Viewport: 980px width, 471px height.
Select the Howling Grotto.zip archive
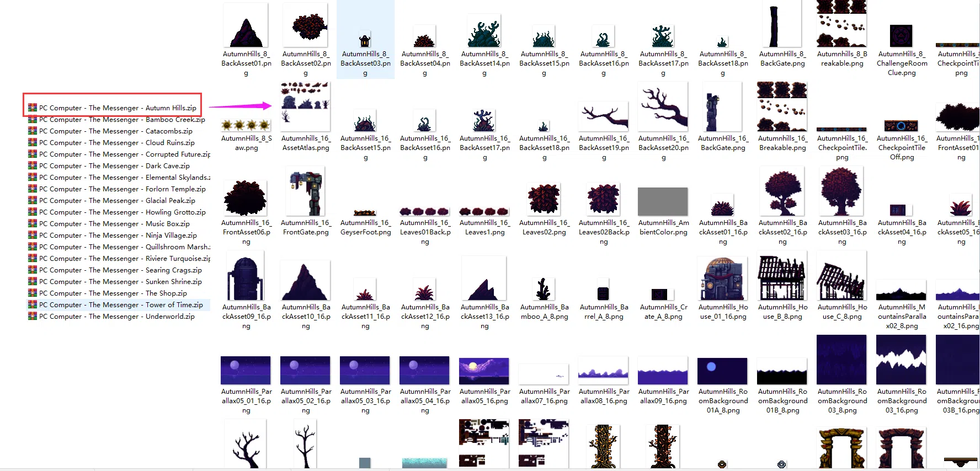117,212
